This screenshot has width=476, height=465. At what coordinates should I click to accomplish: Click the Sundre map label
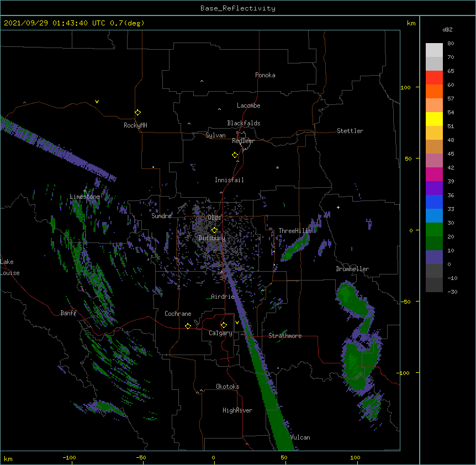pyautogui.click(x=161, y=216)
